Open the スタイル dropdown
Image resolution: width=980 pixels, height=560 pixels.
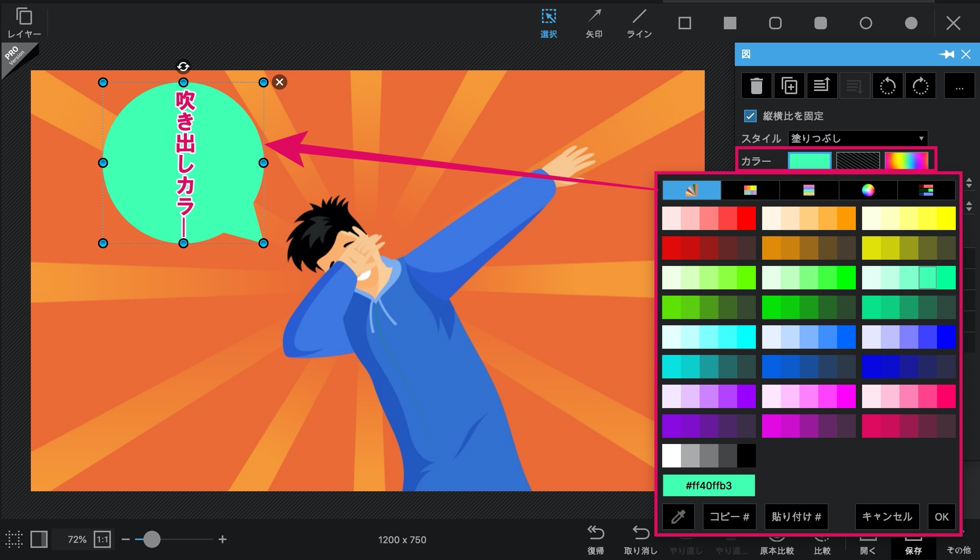coord(858,138)
